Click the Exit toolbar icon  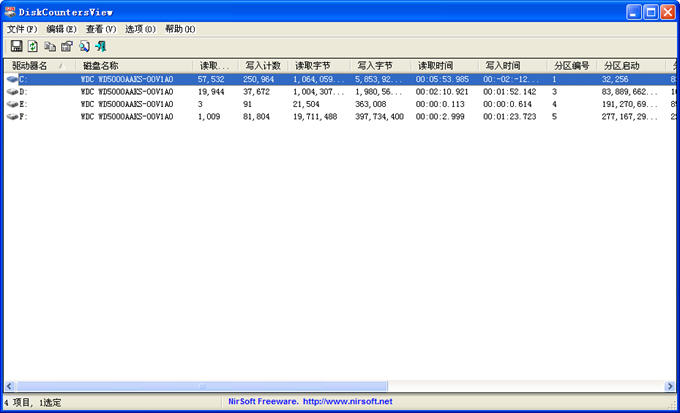(101, 46)
